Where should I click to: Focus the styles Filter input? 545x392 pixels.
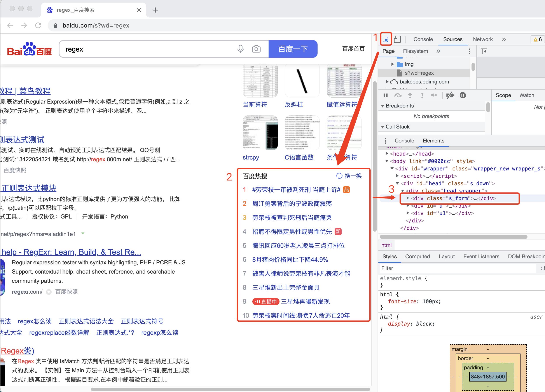tap(458, 268)
